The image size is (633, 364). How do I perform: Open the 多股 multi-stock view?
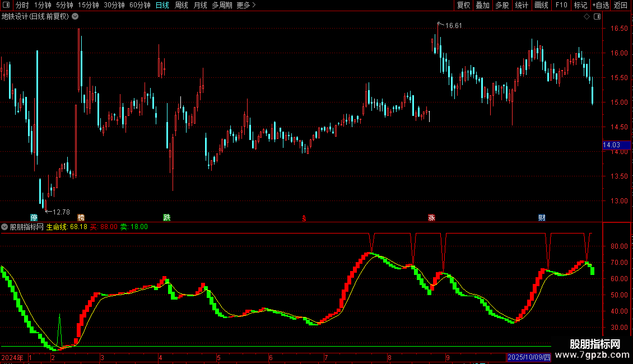tap(502, 5)
